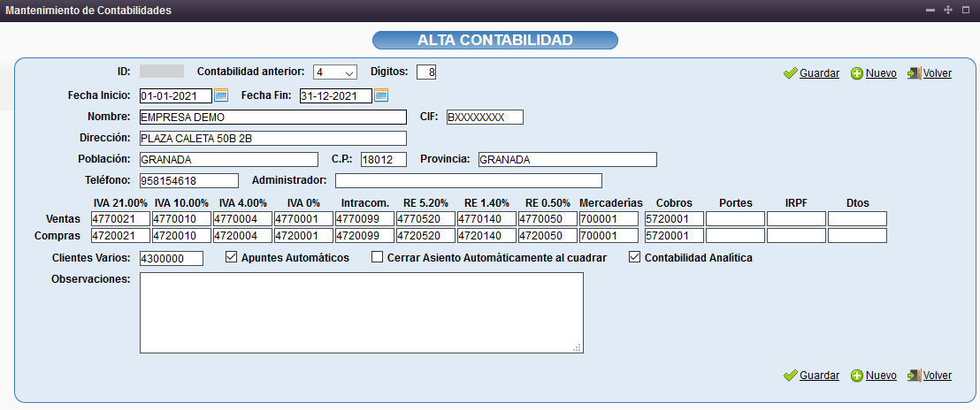Enable Cerrar Asiento Automáticamente al cuadrar
Viewport: 980px width, 410px height.
377,257
